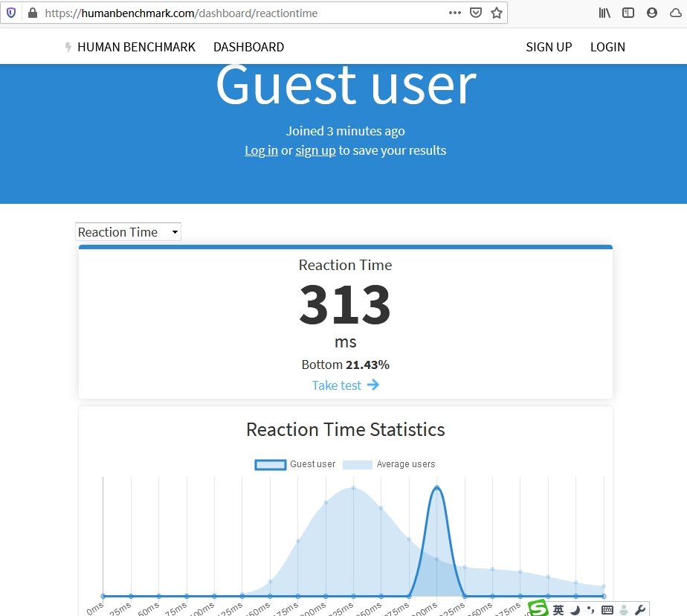The height and width of the screenshot is (616, 687).
Task: Follow the 'sign up' link in banner
Action: [315, 150]
